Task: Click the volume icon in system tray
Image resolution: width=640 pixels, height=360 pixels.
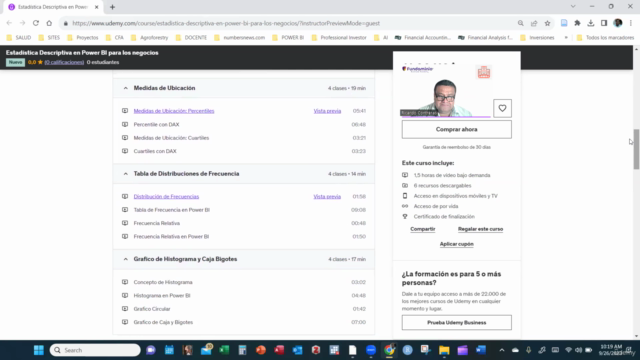Action: (578, 350)
